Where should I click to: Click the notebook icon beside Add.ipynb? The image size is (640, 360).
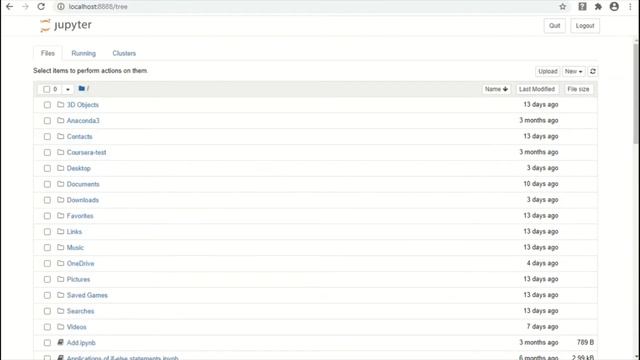[60, 342]
